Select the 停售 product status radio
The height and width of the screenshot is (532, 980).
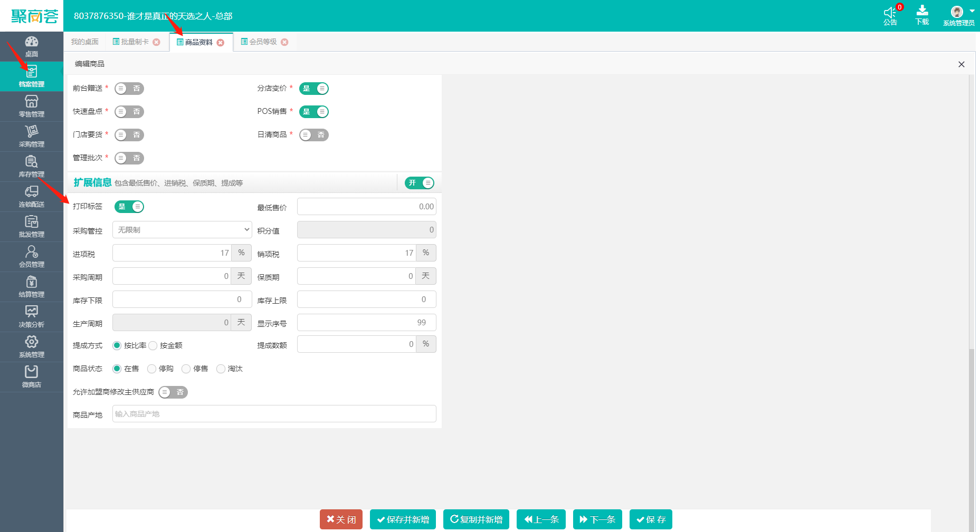click(x=186, y=369)
